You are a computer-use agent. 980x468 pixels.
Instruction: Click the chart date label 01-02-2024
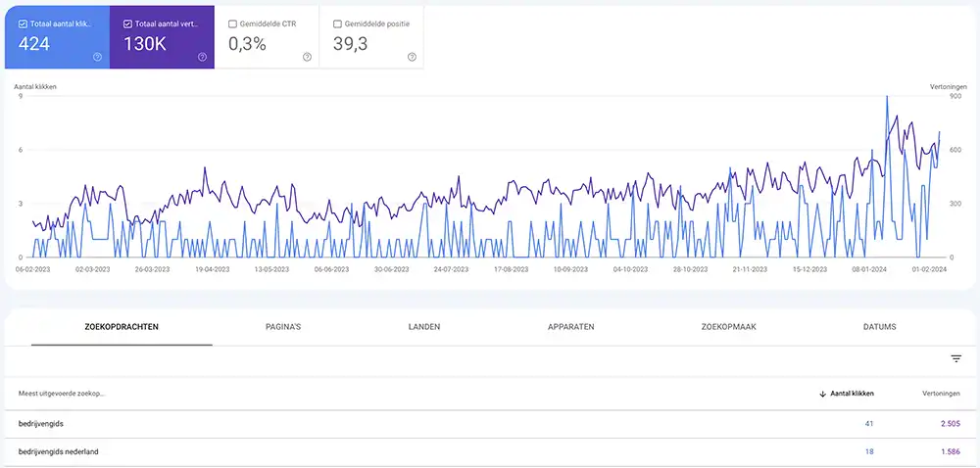929,269
